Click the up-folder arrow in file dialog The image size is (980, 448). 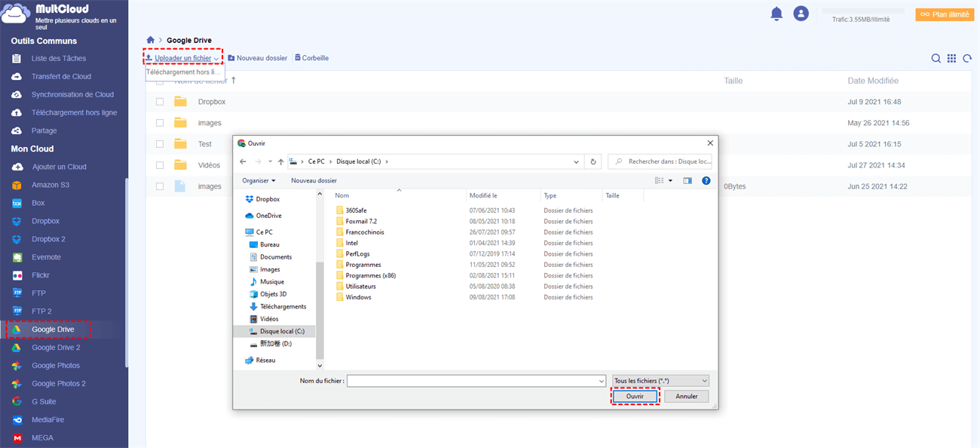click(x=280, y=161)
